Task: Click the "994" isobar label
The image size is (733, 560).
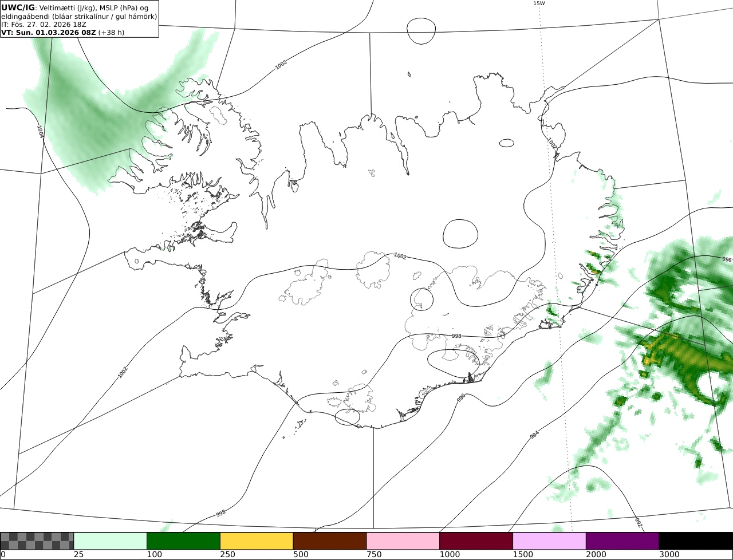Action: [534, 435]
